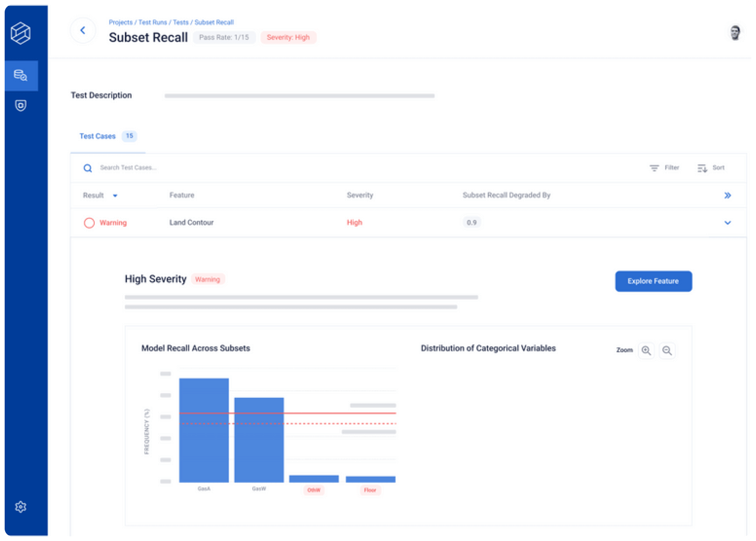Zoom out on the chart

click(667, 351)
